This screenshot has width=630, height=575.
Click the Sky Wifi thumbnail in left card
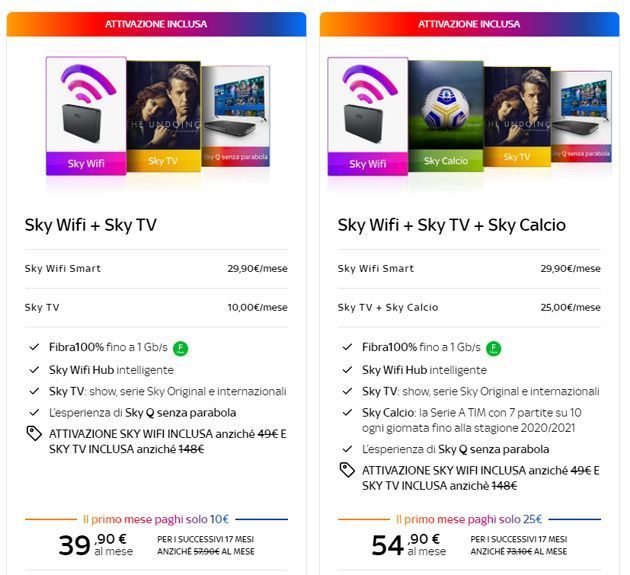85,115
